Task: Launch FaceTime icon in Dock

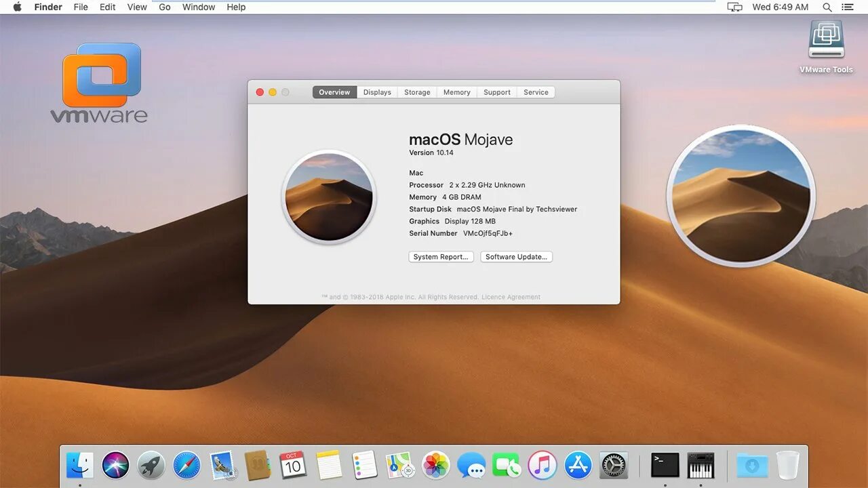Action: 507,466
